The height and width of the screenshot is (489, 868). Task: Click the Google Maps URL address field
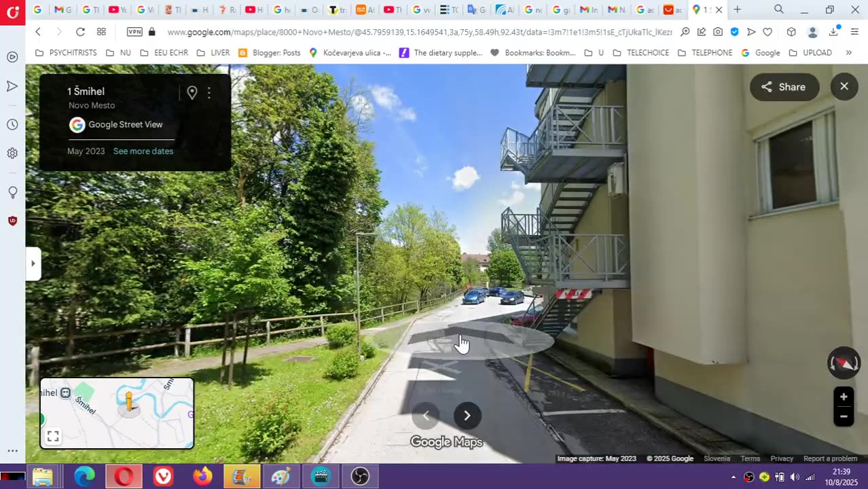click(x=419, y=32)
